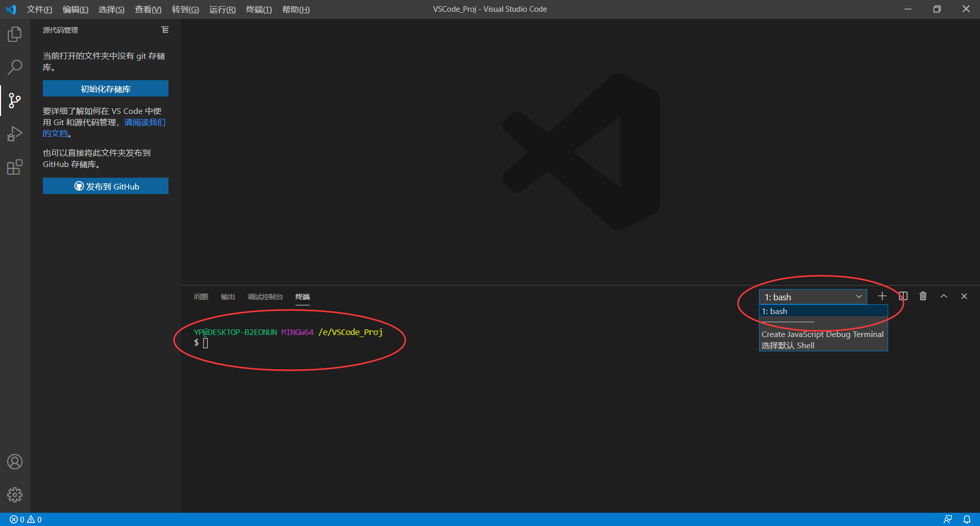Switch to the 调试控制台 panel tab
The height and width of the screenshot is (526, 980).
coord(265,297)
